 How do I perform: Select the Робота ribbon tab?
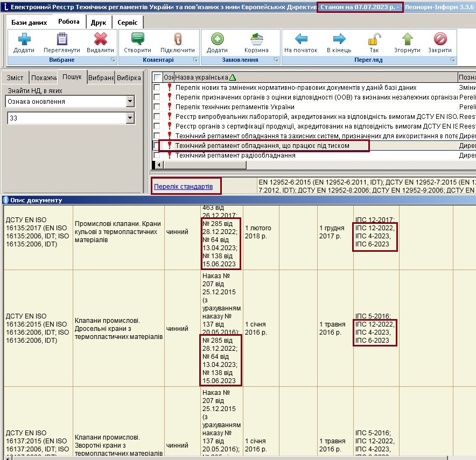[69, 22]
